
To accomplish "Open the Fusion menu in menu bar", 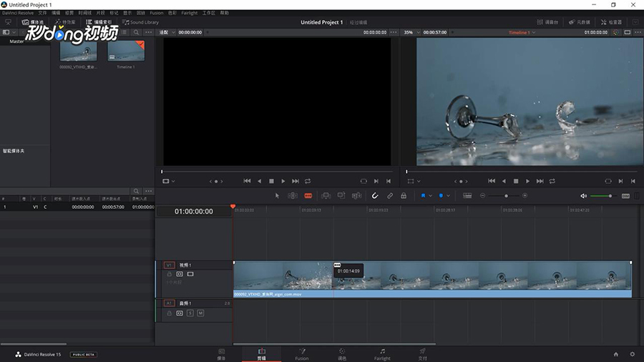I will (x=156, y=13).
